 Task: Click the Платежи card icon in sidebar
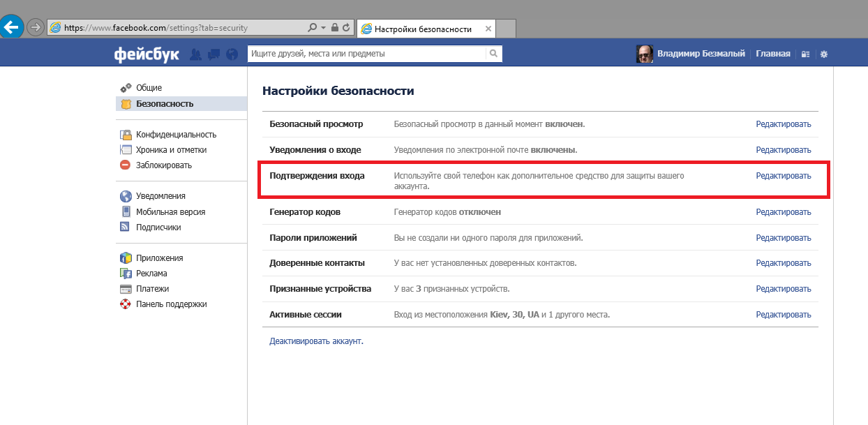click(x=126, y=289)
